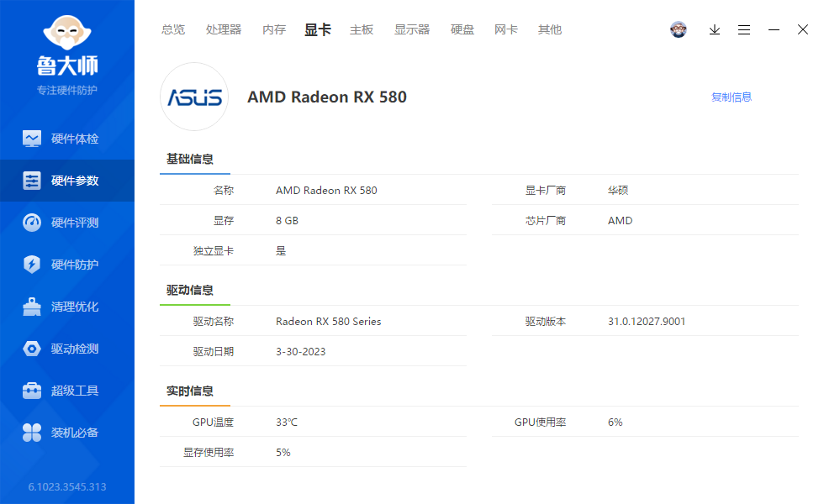Click the AMD Radeon RX 580 title
This screenshot has height=504, width=824.
[327, 97]
